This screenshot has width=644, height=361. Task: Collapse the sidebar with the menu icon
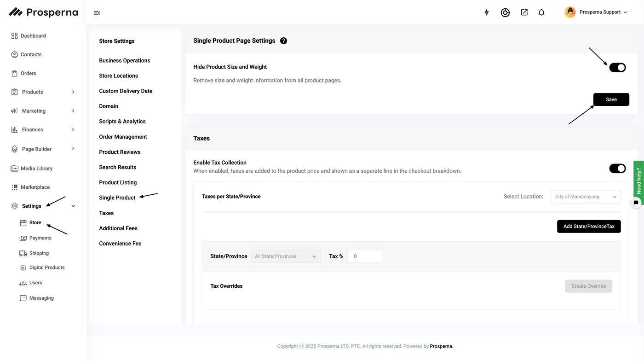(97, 13)
